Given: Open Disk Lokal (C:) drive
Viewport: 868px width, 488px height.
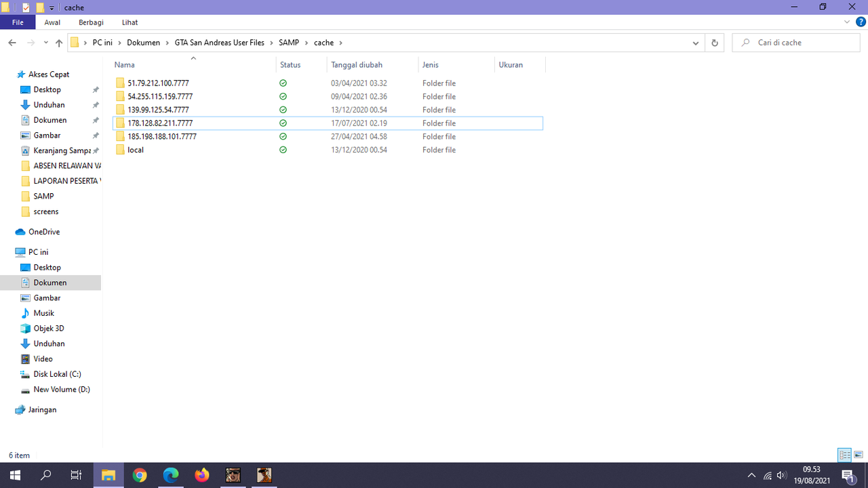Looking at the screenshot, I should 57,374.
